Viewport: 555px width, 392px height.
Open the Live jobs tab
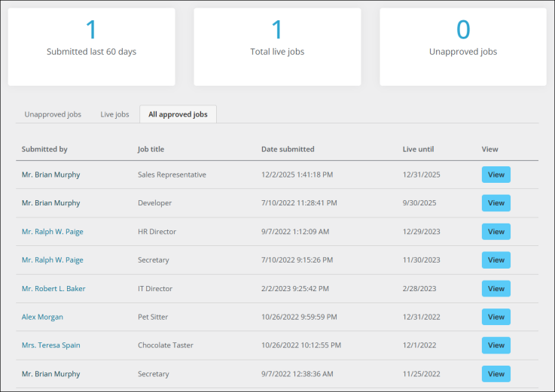pos(114,114)
